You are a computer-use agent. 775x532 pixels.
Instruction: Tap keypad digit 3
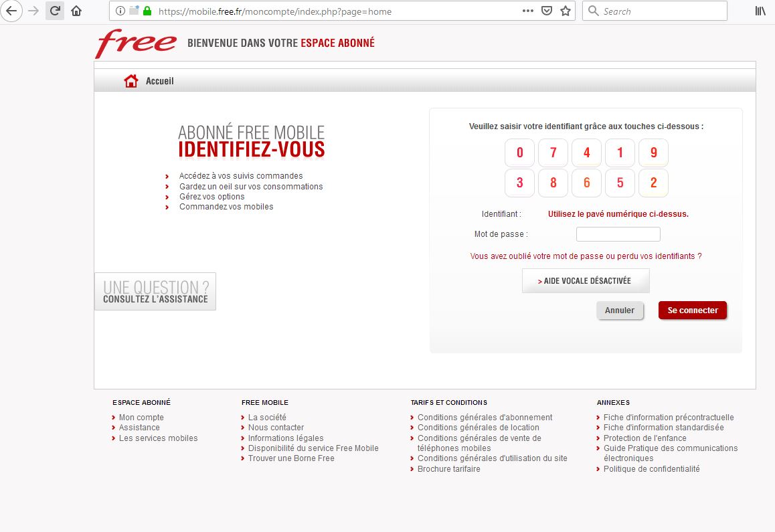coord(519,183)
